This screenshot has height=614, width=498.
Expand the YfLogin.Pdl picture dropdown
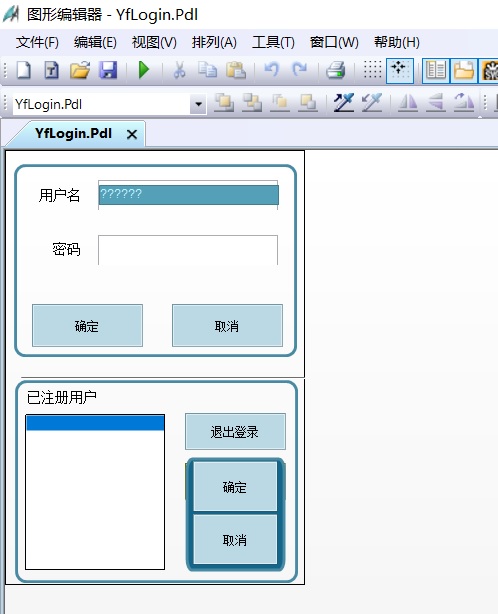click(x=198, y=104)
